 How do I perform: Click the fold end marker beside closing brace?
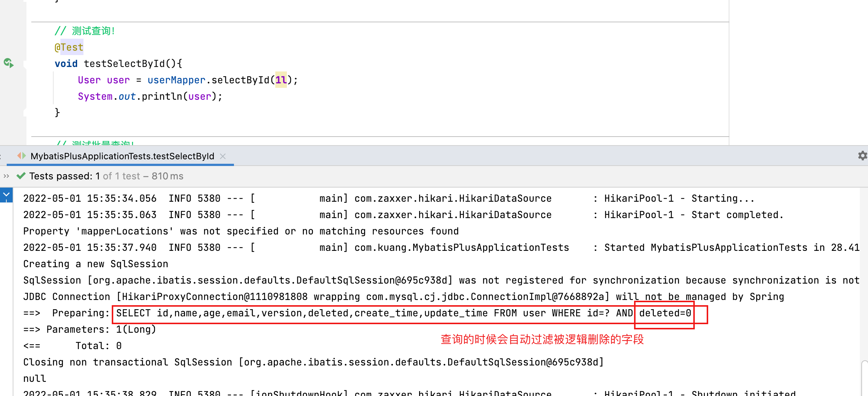pyautogui.click(x=25, y=112)
